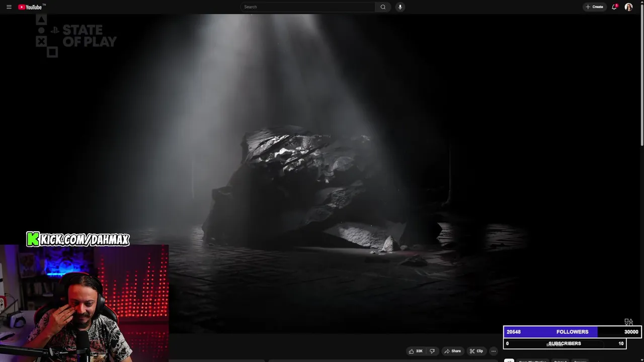
Task: Start voice search with the microphone
Action: coord(400,7)
